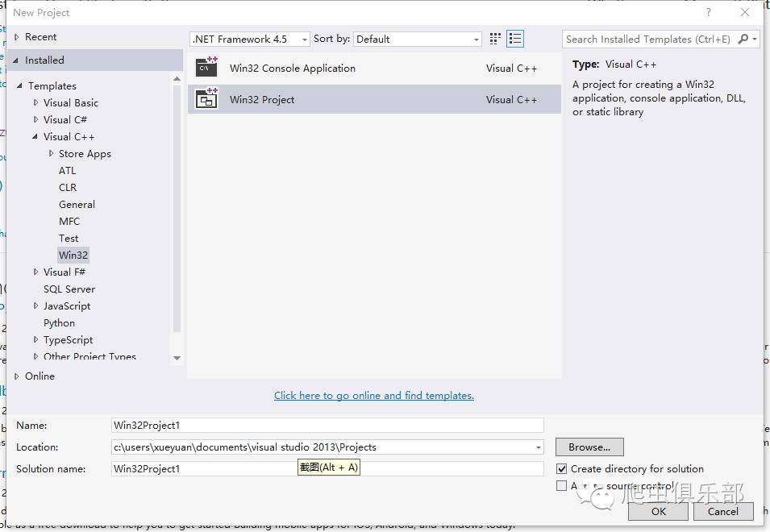
Task: Expand the Recent section
Action: [x=17, y=37]
